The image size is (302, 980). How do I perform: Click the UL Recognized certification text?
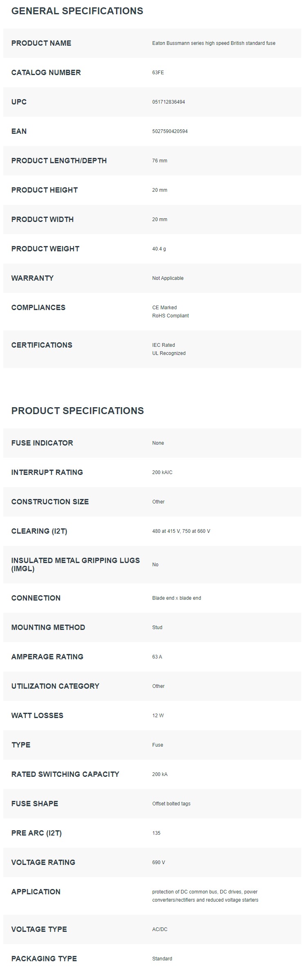coord(169,353)
